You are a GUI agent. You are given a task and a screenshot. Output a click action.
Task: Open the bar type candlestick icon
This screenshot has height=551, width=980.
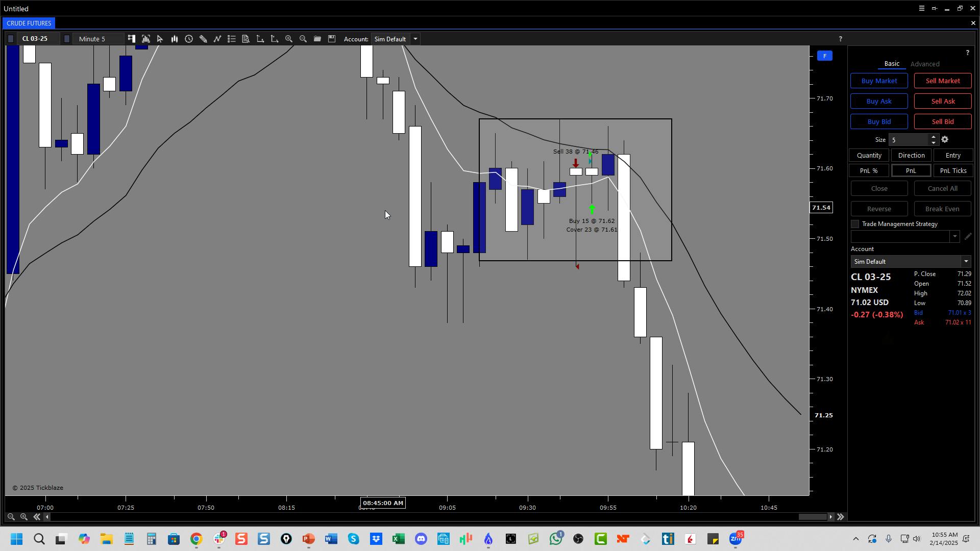pos(175,39)
